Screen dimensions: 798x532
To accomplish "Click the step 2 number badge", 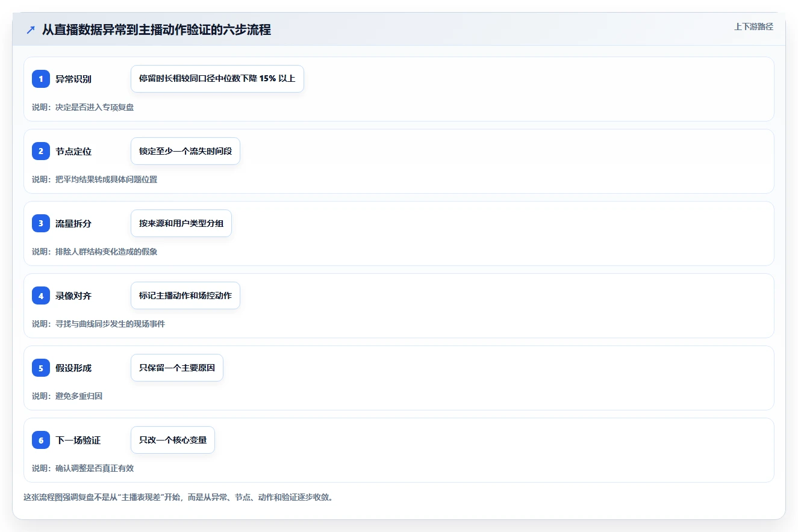I will point(41,151).
